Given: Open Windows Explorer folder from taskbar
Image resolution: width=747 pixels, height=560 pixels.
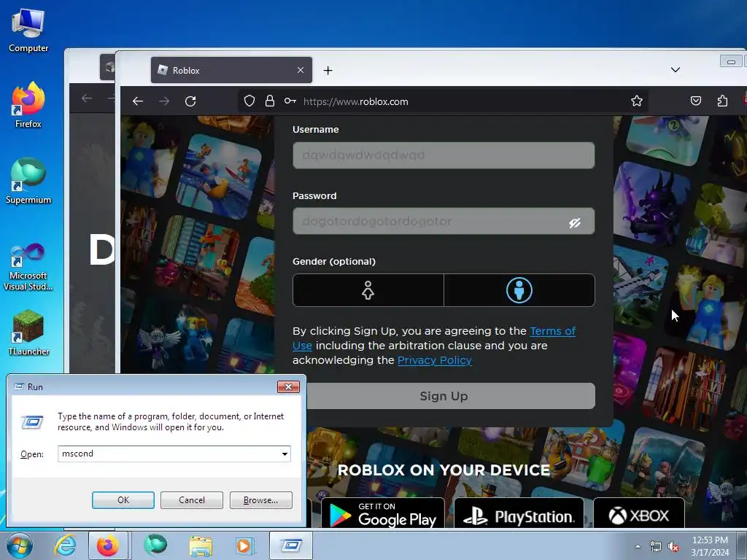Looking at the screenshot, I should pos(201,545).
